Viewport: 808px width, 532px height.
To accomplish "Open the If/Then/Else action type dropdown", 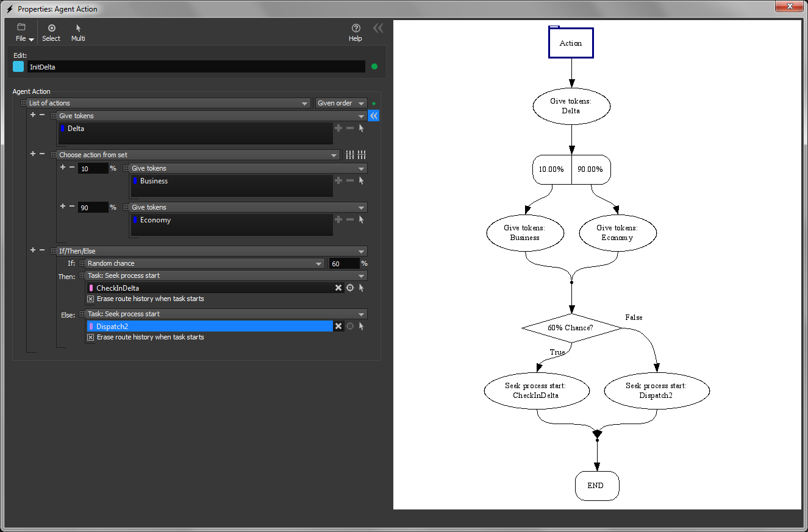I will (212, 251).
